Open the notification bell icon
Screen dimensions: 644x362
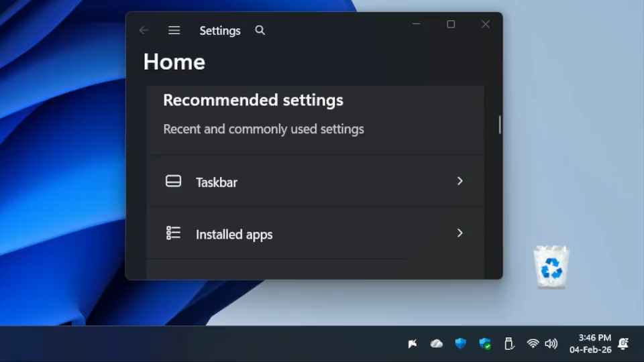point(623,343)
